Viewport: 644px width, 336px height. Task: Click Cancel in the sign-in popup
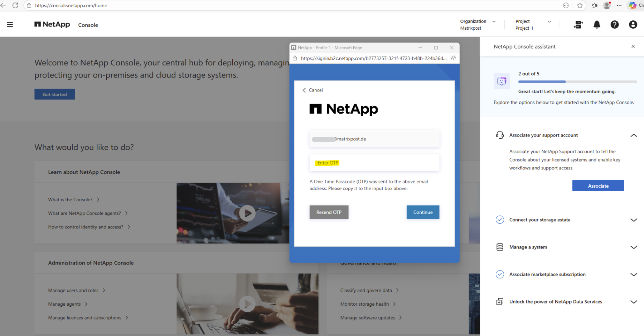coord(313,90)
